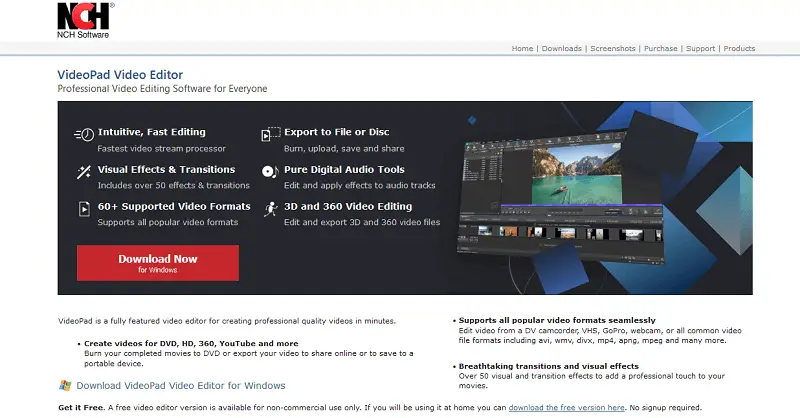
Task: Click the 'Visual Effects & Transitions' heading
Action: [166, 169]
